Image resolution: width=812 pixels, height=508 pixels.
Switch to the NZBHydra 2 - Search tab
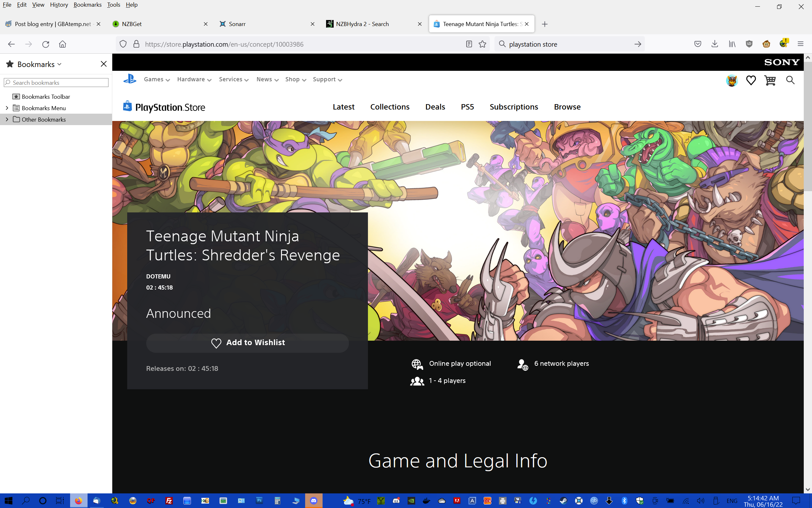point(374,24)
